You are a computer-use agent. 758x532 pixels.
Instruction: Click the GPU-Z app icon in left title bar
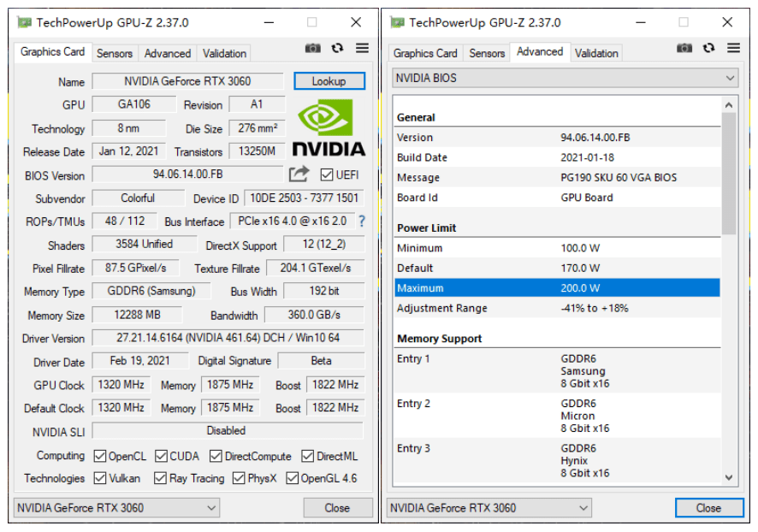click(x=24, y=22)
